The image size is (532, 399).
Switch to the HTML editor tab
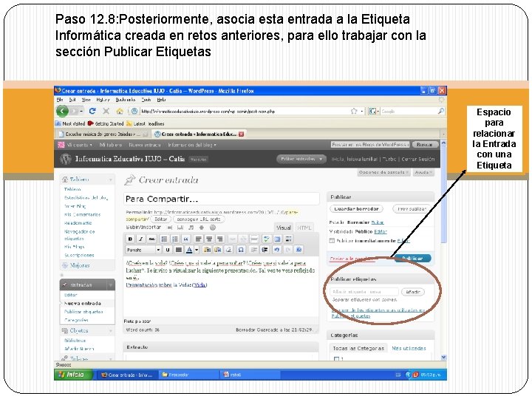[304, 228]
